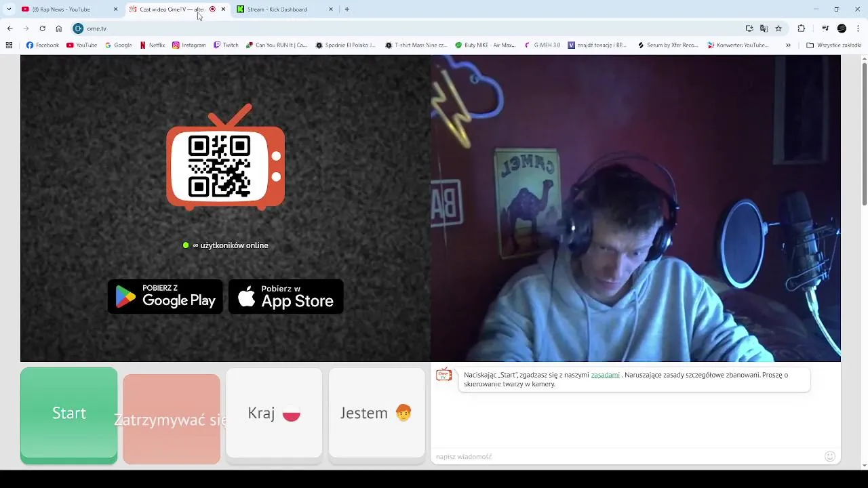Expand the hidden bookmarks chevron
Viewport: 868px width, 488px height.
(788, 45)
